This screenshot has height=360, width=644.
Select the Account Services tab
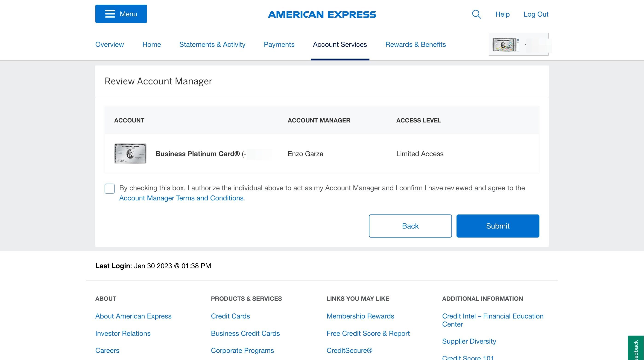(340, 44)
